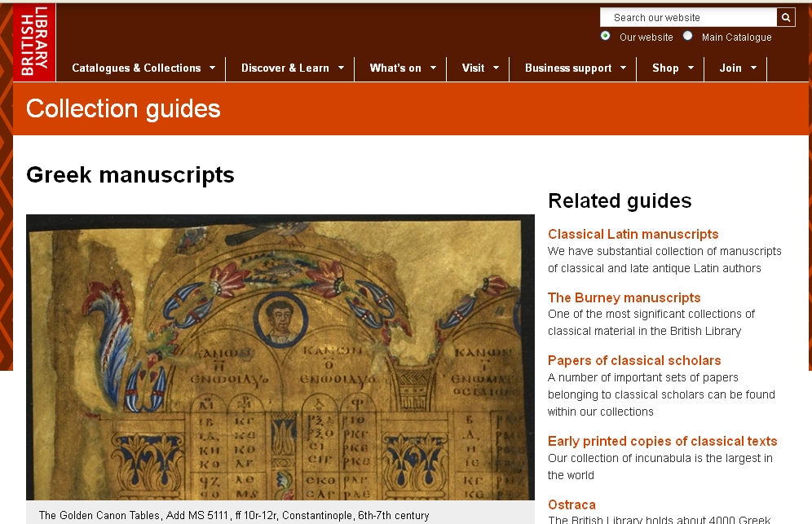
Task: Click the Greek manuscripts heading
Action: tap(130, 174)
